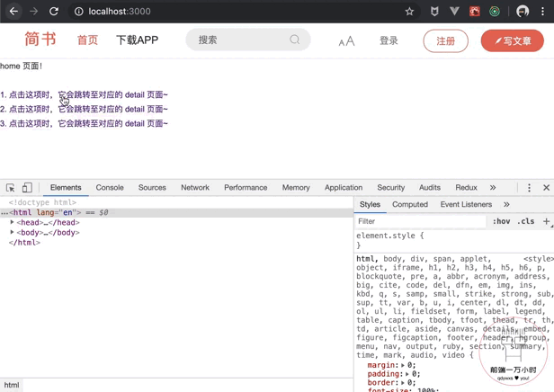Click the Aa font settings icon
This screenshot has width=554, height=392.
tap(346, 41)
